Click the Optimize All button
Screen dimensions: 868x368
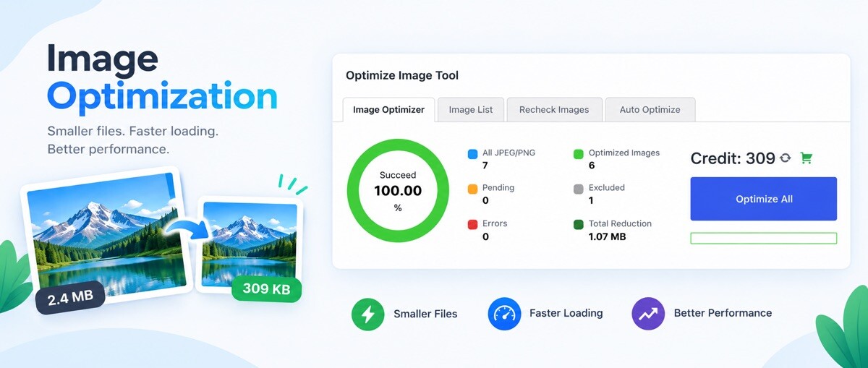coord(764,199)
